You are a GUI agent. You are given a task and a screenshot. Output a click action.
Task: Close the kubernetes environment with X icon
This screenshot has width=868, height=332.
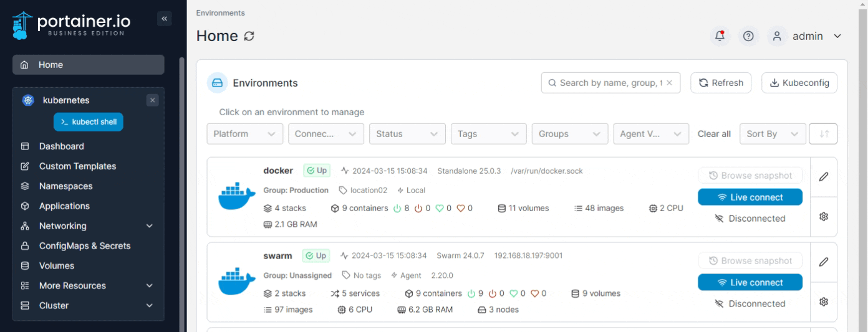tap(153, 100)
